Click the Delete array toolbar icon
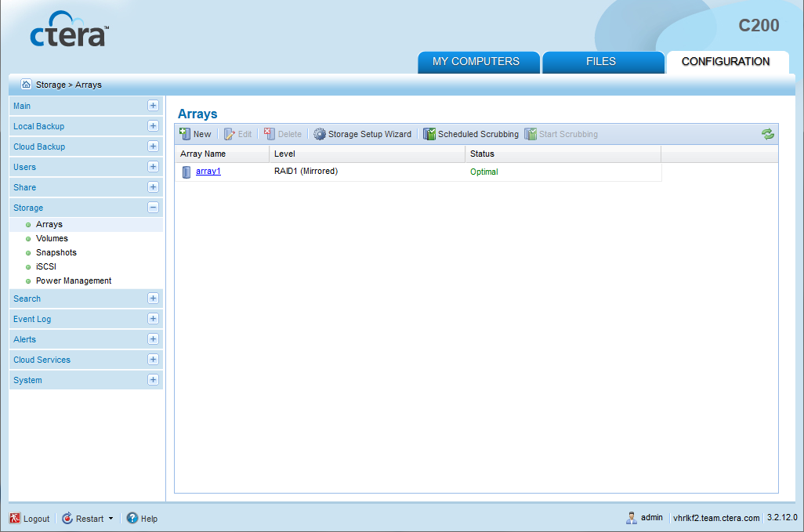 pos(270,134)
